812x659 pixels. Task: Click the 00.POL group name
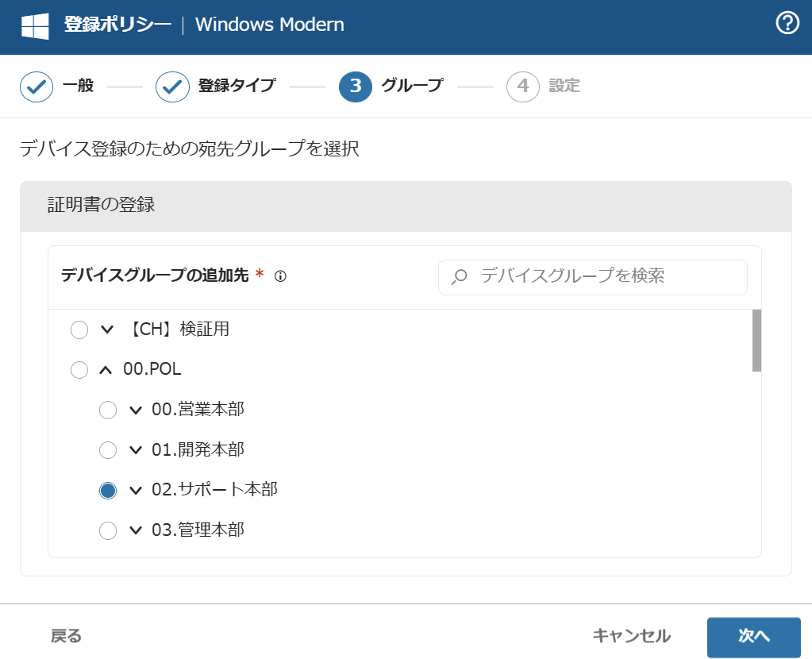click(152, 369)
